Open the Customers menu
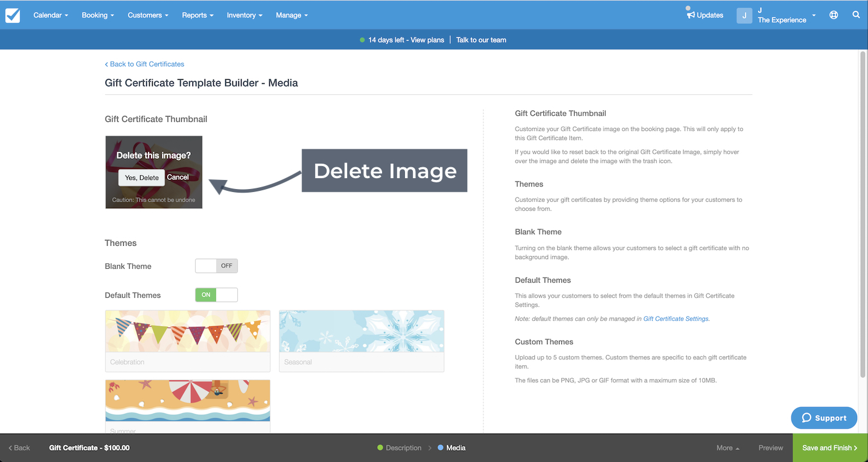 pyautogui.click(x=148, y=15)
